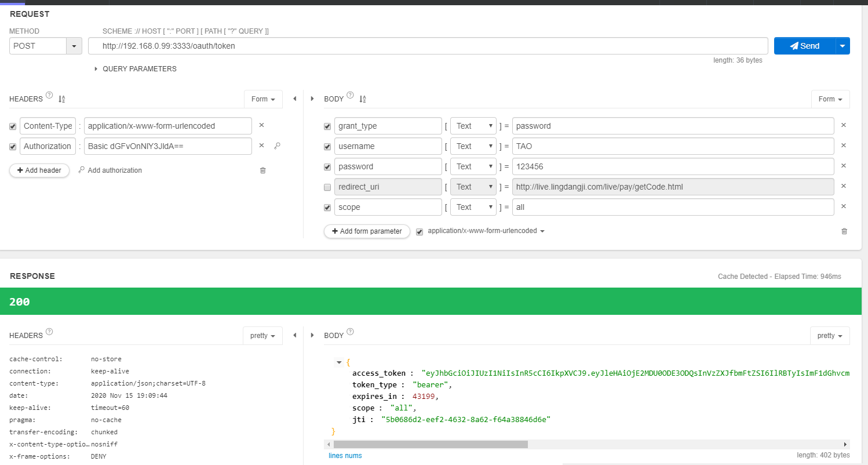Viewport: 868px width, 465px height.
Task: Enable the redirect_uri parameter checkbox
Action: pyautogui.click(x=327, y=187)
